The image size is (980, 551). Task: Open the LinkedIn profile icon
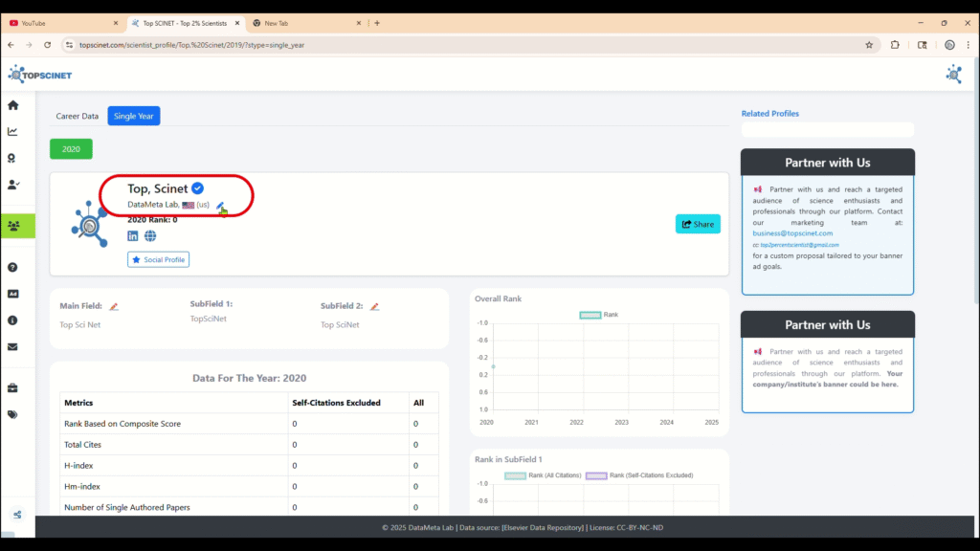(x=132, y=235)
